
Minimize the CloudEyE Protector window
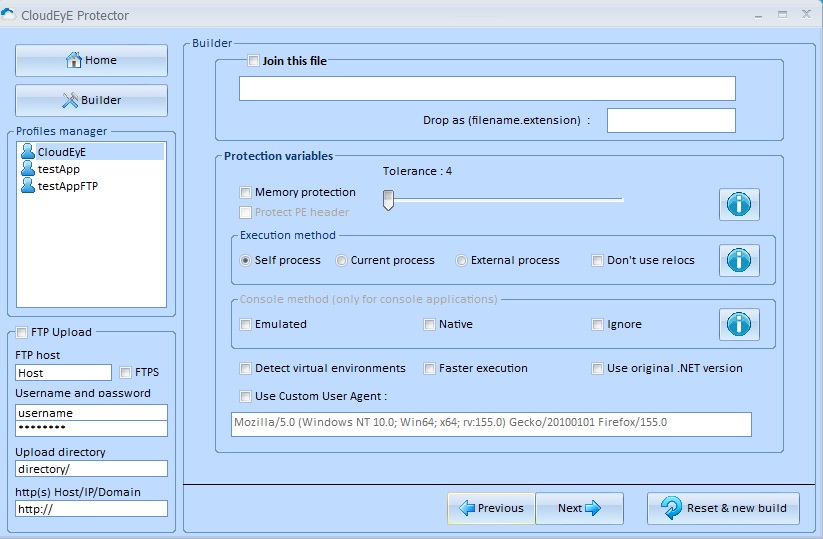click(758, 16)
